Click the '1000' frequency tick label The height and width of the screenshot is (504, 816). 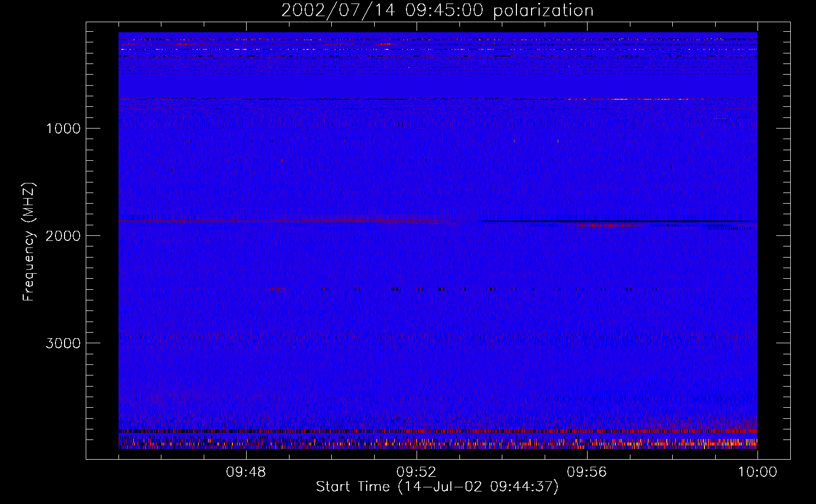click(63, 129)
